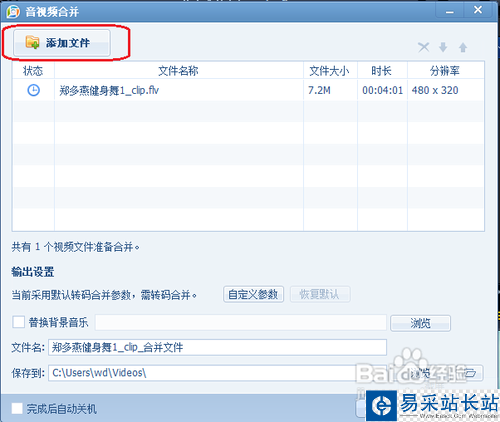Click the delete X icon above file list
Screen dimensions: 500x422
tap(424, 47)
